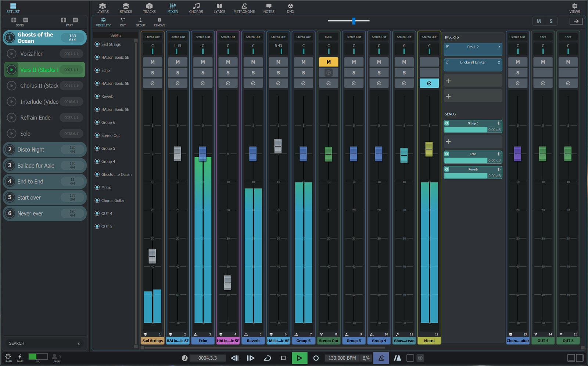Open the Sad Strings output routing selector
The image size is (588, 366).
tap(153, 37)
